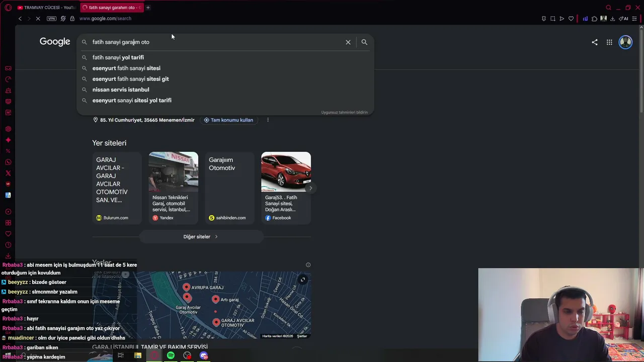This screenshot has height=362, width=644.
Task: Report inappropriate predictions link
Action: (x=345, y=113)
